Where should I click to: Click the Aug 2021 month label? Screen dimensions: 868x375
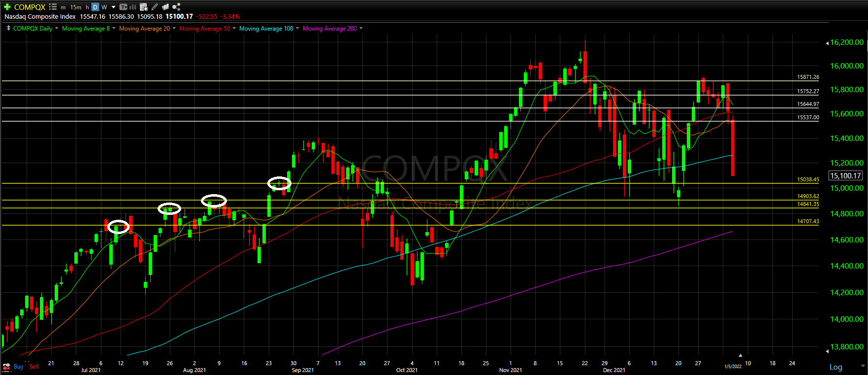[194, 370]
